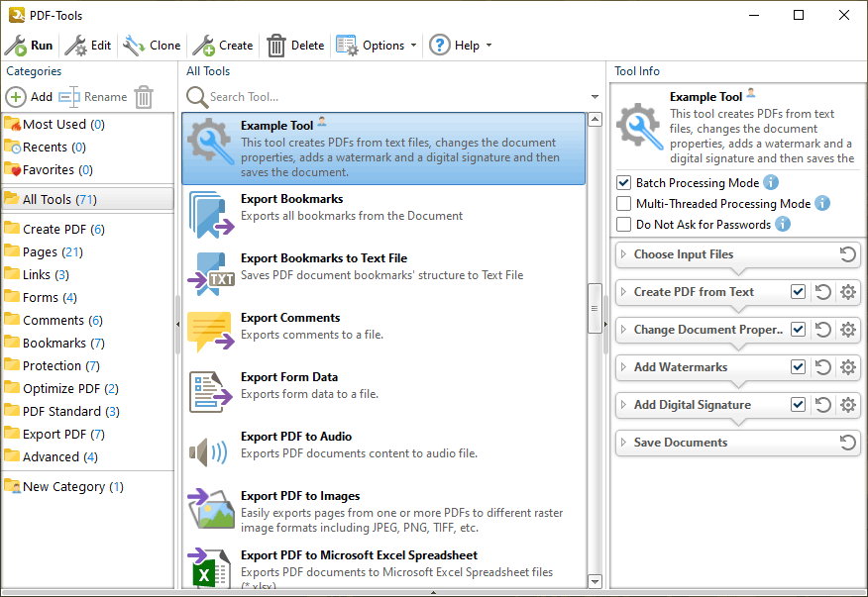Uncheck Batch Processing Mode
The height and width of the screenshot is (597, 868).
coord(624,182)
